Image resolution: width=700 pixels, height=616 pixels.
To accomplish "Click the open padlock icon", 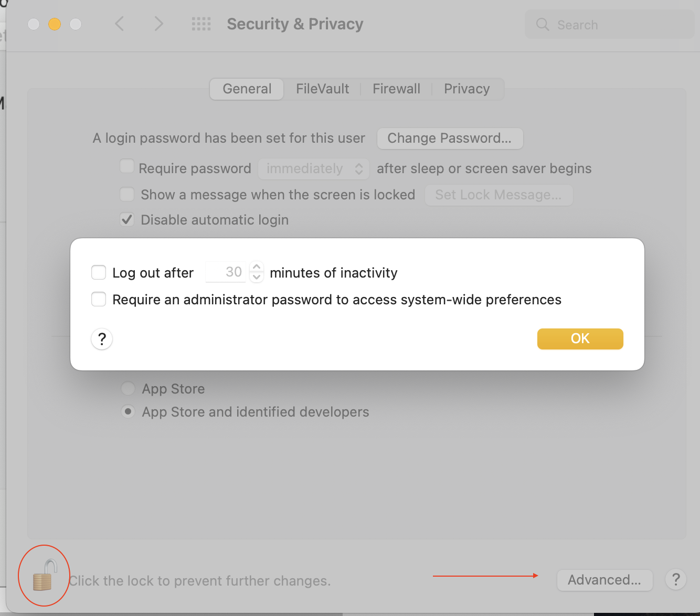I will point(44,576).
